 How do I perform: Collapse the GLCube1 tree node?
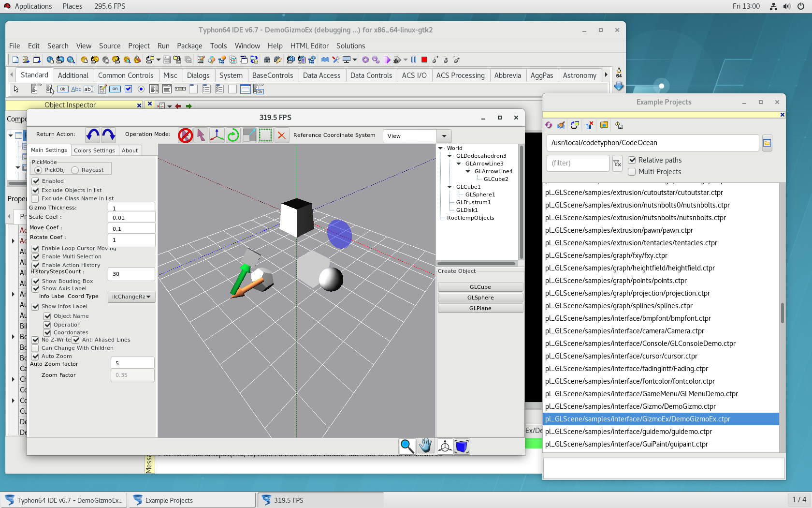point(449,187)
